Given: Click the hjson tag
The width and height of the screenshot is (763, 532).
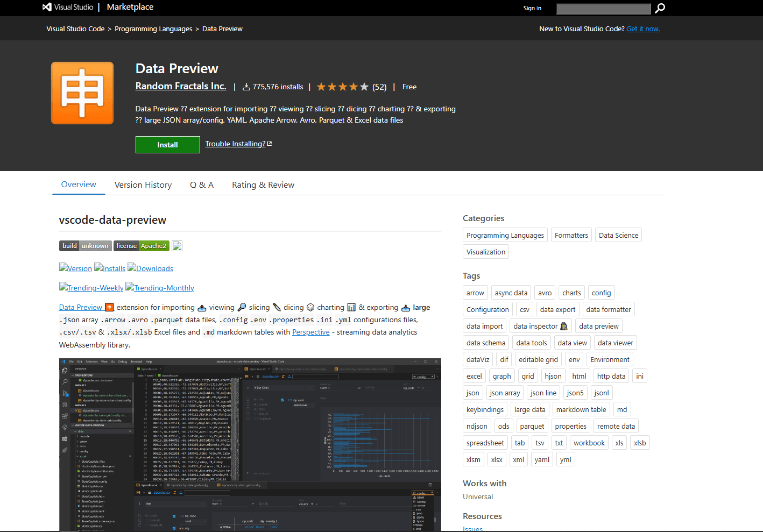Looking at the screenshot, I should click(x=553, y=376).
